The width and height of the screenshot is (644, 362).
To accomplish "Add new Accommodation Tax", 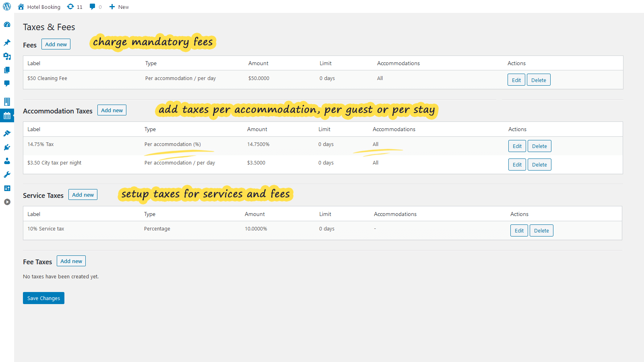I will (x=112, y=110).
